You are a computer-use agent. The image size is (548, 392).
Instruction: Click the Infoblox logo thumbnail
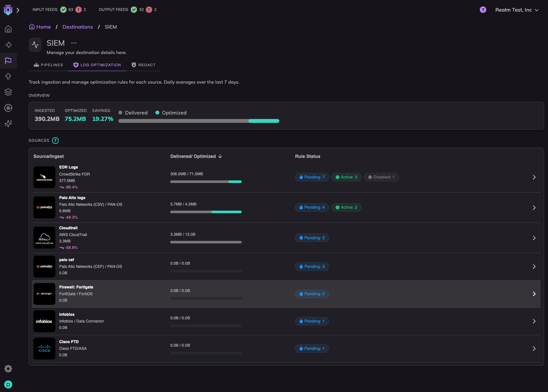(x=44, y=321)
